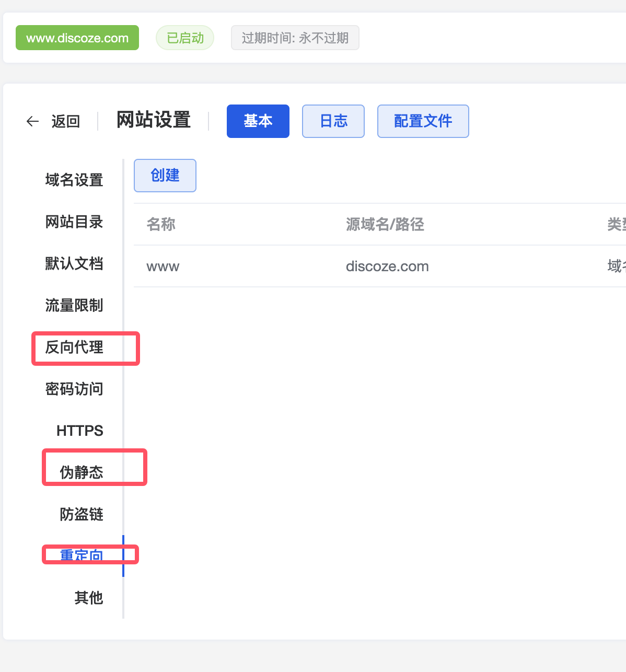Select 域名设置 in the sidebar
This screenshot has height=672, width=626.
(74, 180)
